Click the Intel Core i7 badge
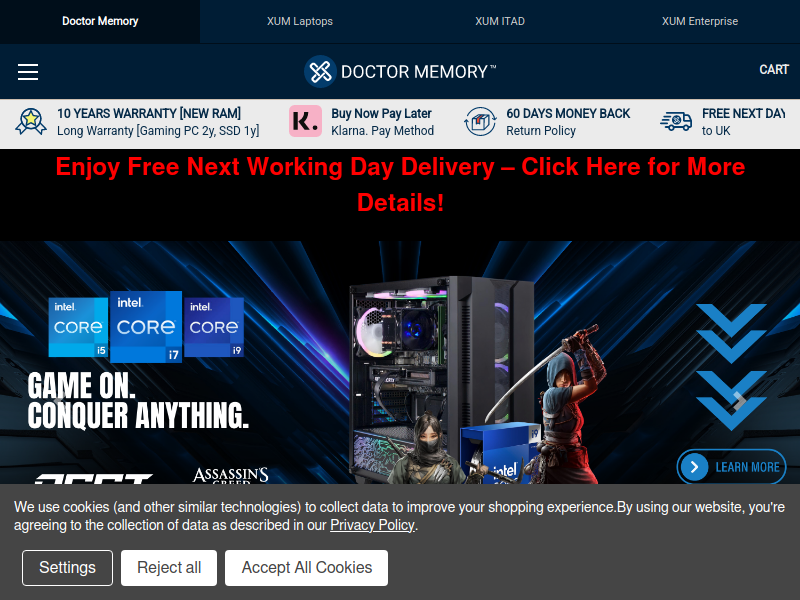This screenshot has height=600, width=800. pos(146,327)
